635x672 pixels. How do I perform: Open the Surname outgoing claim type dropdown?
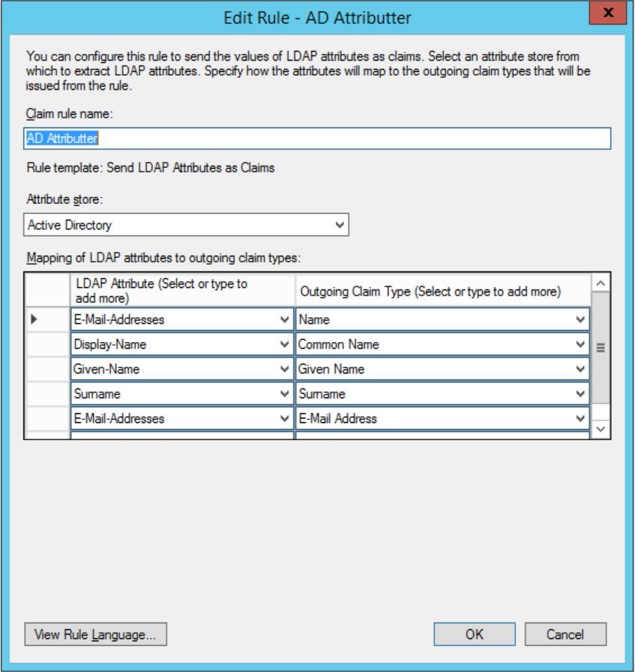580,394
